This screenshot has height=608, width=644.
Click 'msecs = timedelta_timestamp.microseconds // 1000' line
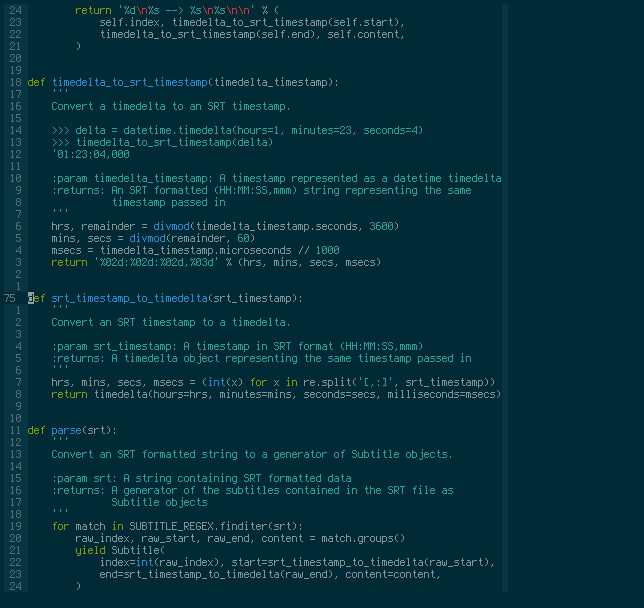[196, 250]
